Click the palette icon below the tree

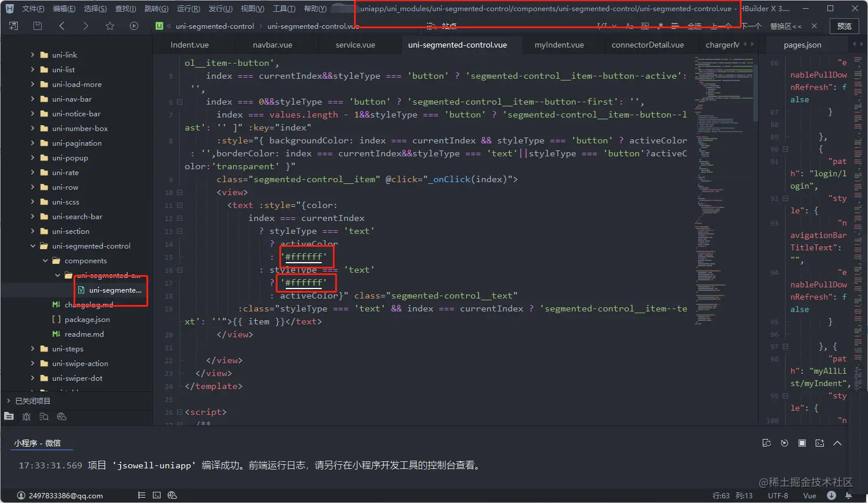pyautogui.click(x=62, y=416)
